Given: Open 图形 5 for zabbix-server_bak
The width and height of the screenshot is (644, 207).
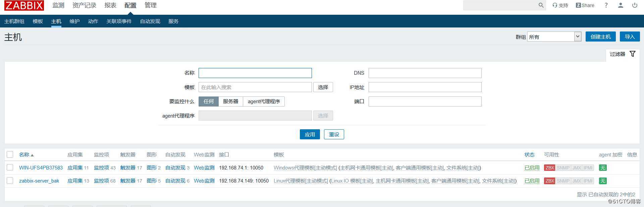Looking at the screenshot, I should pyautogui.click(x=152, y=181).
